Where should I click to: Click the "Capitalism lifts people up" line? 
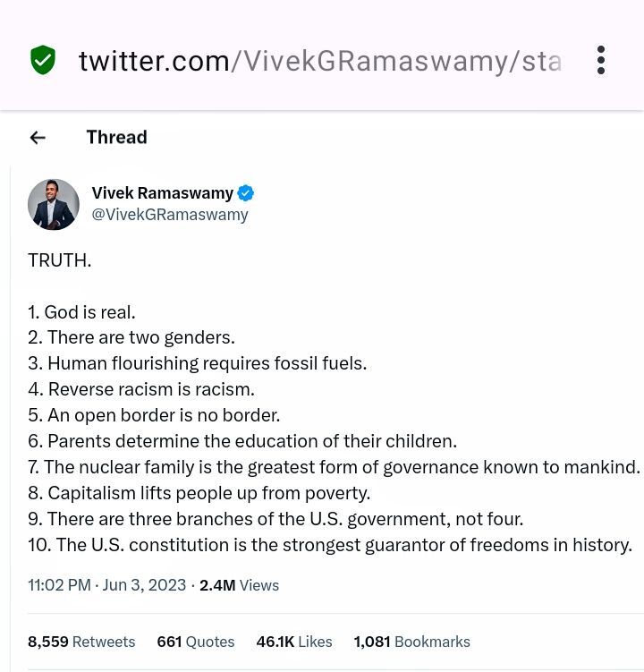click(x=199, y=493)
